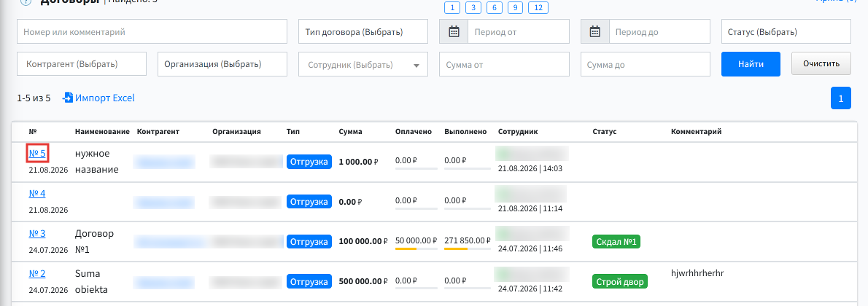Click the green Строй двор status badge
The image size is (868, 306).
click(x=619, y=282)
